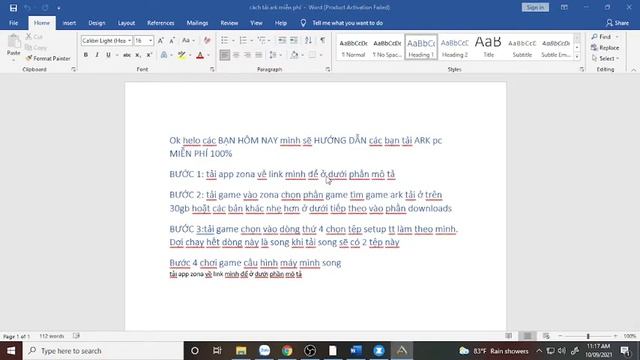Open the Font dialog launcher
The image size is (640, 360).
click(x=212, y=69)
